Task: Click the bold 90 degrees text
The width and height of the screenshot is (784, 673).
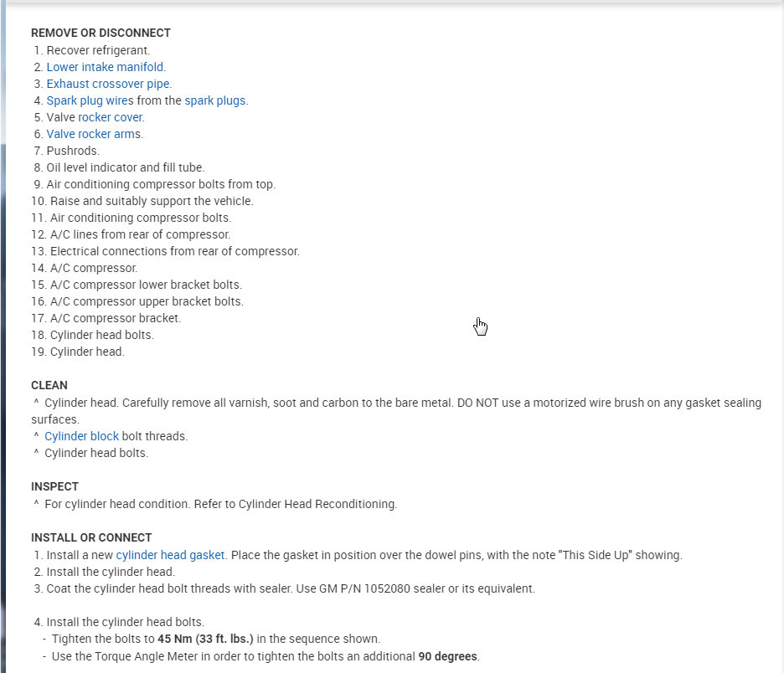Action: point(448,655)
